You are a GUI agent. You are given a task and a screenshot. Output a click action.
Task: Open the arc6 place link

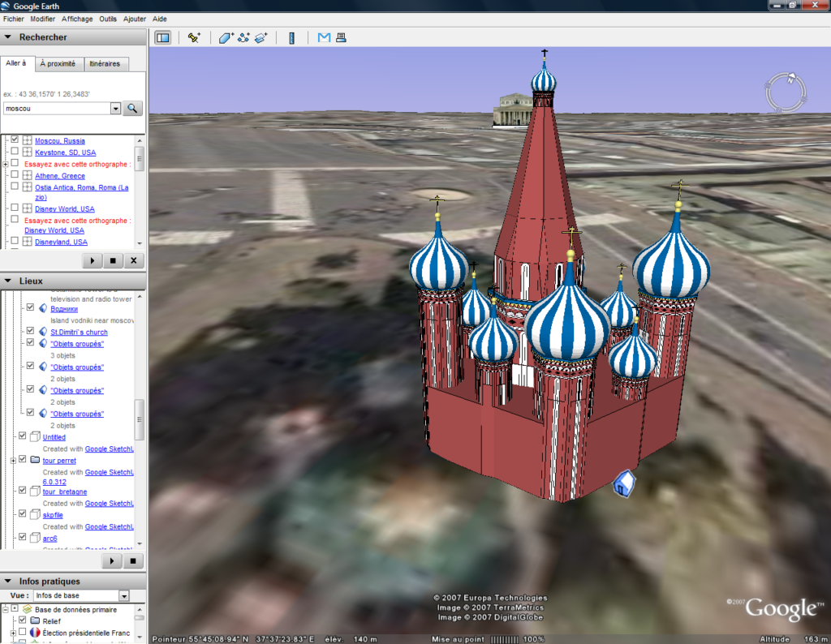[x=50, y=538]
